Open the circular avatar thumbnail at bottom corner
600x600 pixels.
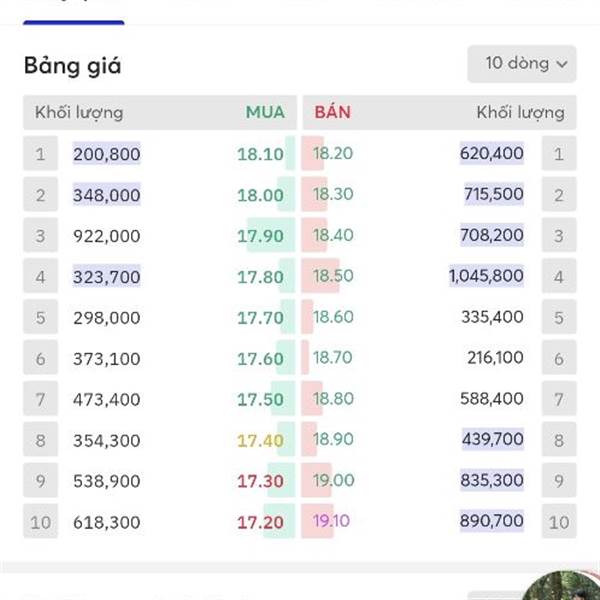tap(561, 585)
